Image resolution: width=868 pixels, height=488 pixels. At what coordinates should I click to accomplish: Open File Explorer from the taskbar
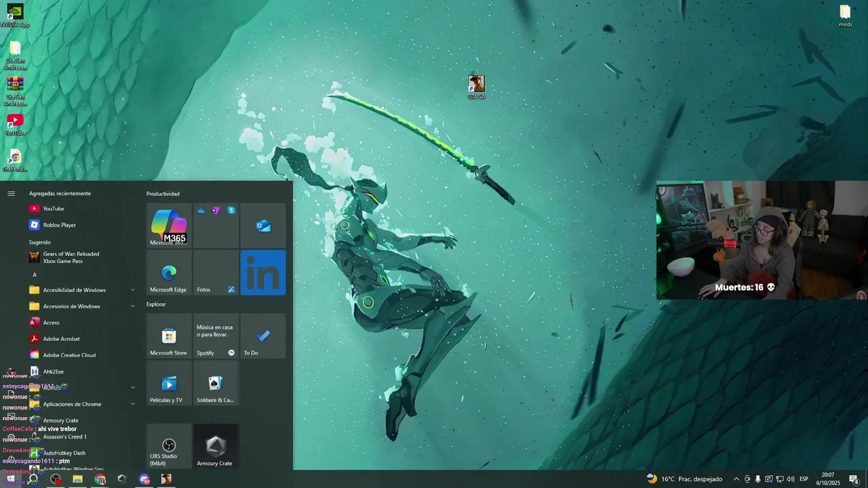[x=77, y=479]
